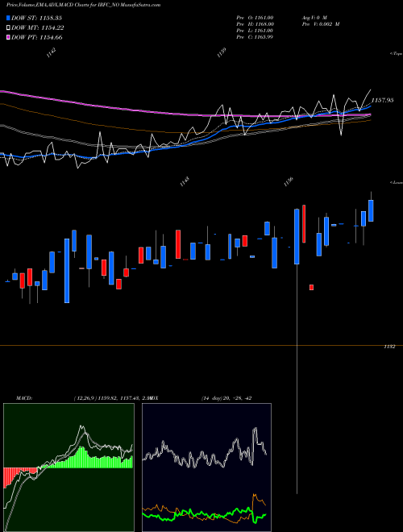Click the Pre L: 1161.00 value
The image size is (403, 532).
[x=255, y=31]
